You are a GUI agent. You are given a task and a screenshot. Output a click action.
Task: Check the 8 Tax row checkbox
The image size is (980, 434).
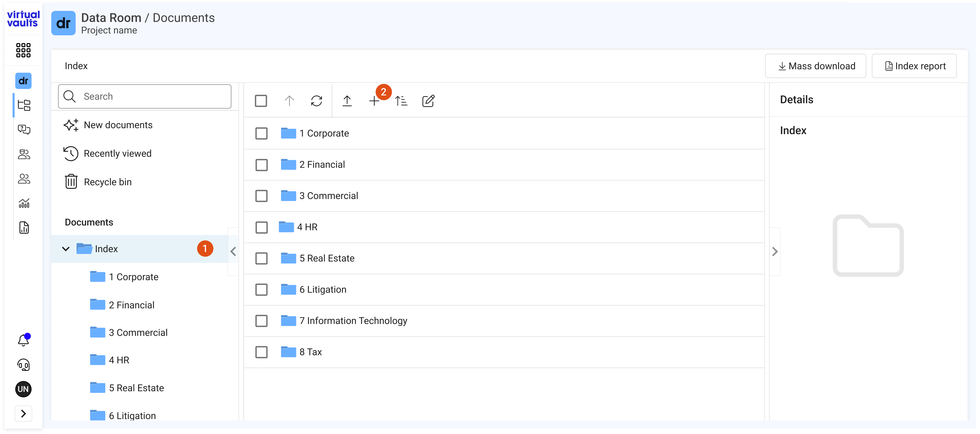tap(261, 352)
